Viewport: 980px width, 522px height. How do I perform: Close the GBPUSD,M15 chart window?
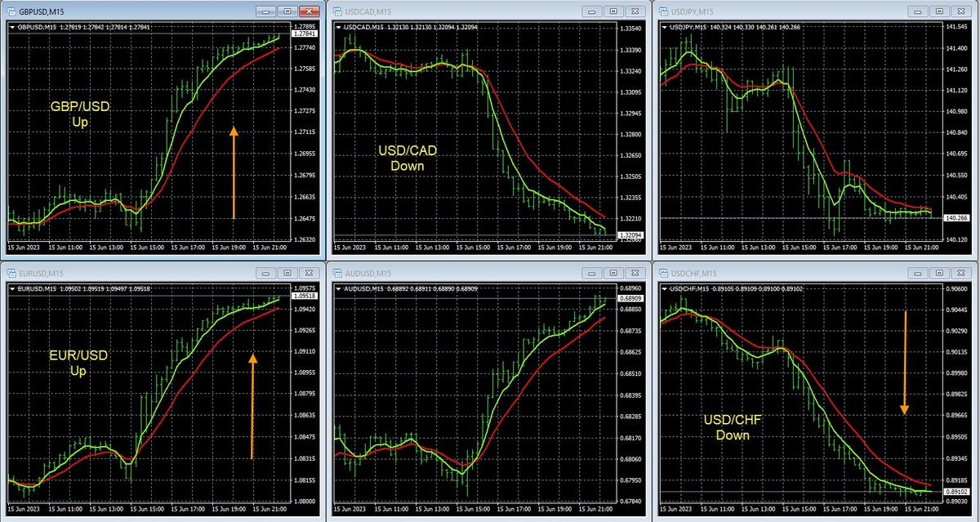[309, 11]
